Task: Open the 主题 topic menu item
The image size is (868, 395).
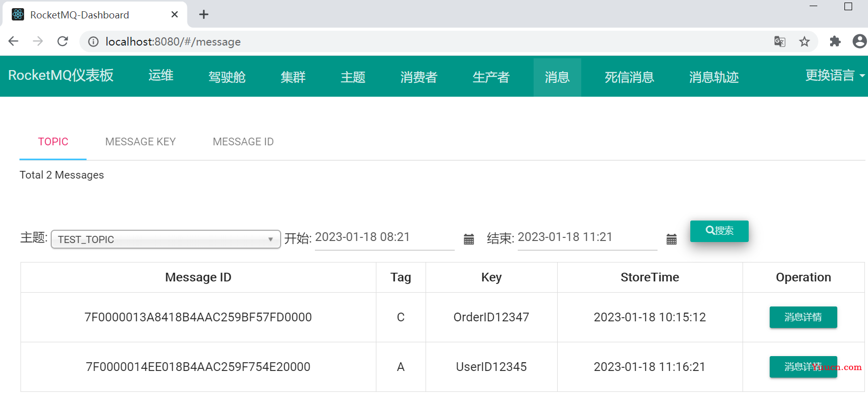Action: pos(353,77)
